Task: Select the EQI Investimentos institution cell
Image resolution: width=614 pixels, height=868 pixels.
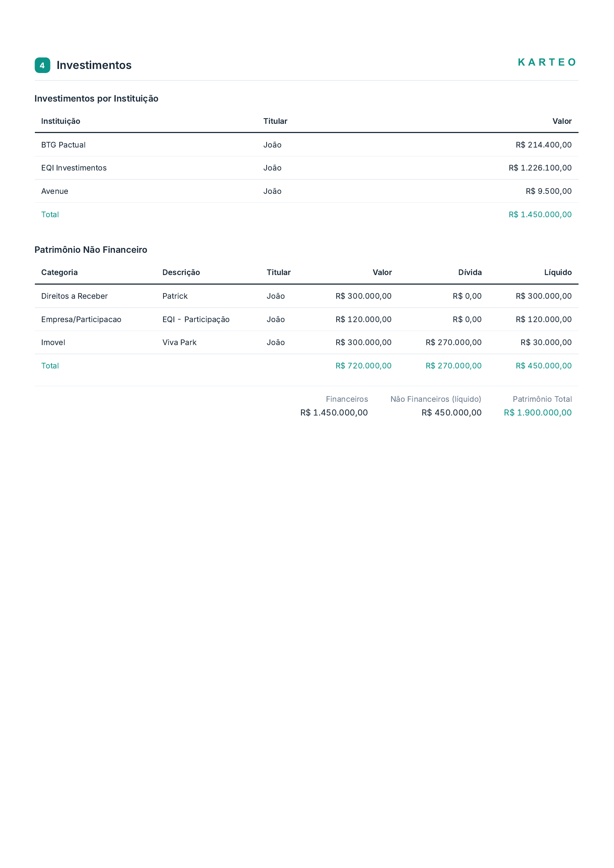Action: point(74,168)
